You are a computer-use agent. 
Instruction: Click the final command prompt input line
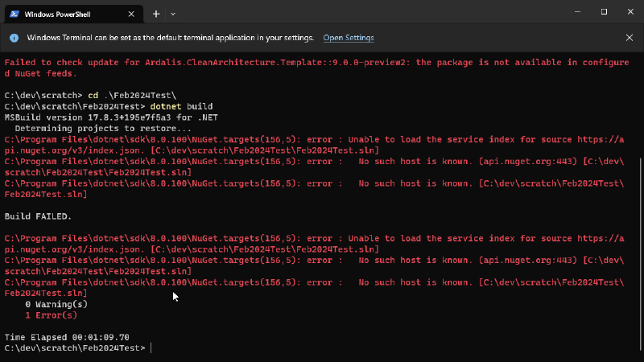[78, 348]
